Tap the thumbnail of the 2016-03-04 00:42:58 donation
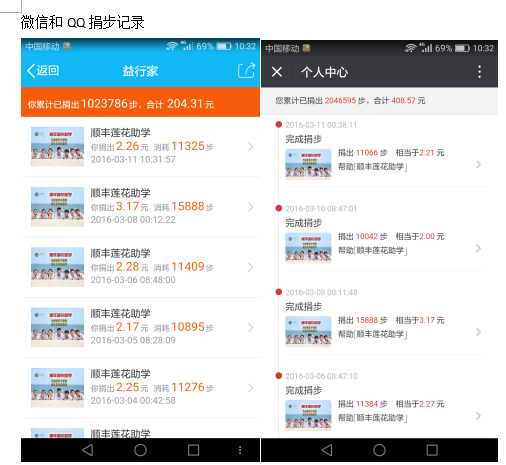 tap(57, 388)
